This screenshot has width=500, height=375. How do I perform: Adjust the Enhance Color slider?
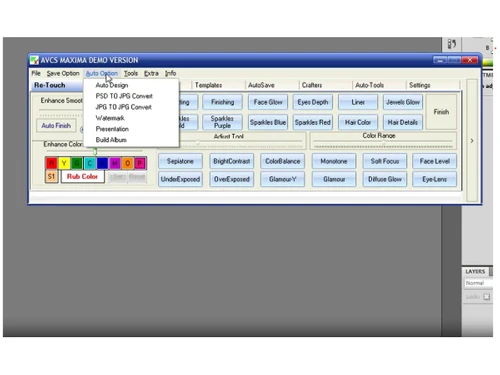(95, 152)
